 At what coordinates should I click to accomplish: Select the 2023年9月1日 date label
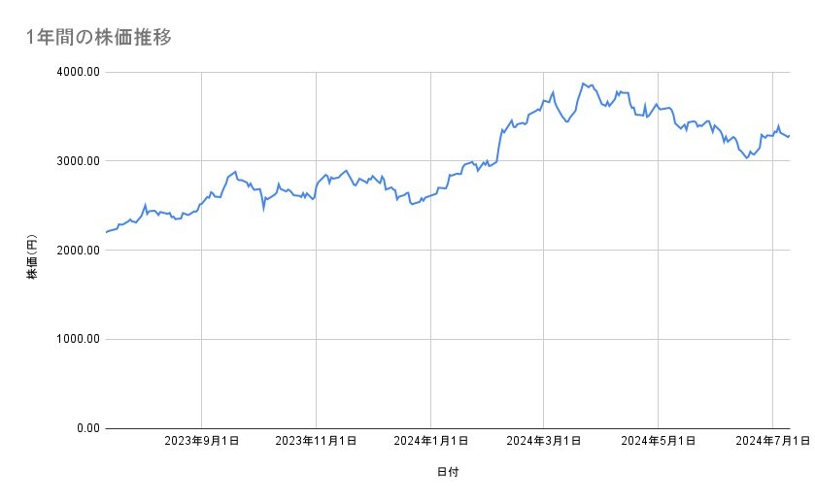pos(202,441)
